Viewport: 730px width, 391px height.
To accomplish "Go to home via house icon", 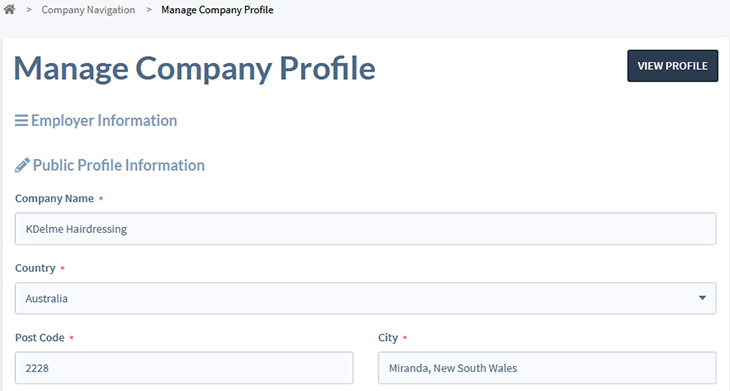I will (9, 9).
